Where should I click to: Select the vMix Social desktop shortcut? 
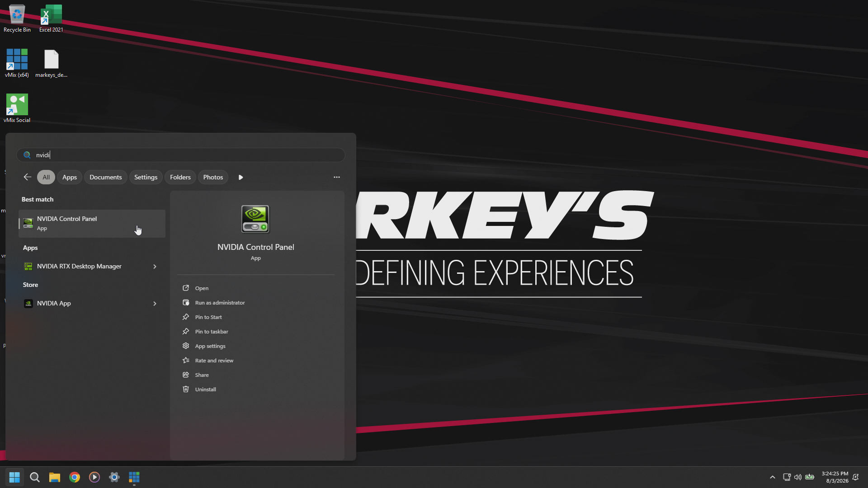[17, 108]
